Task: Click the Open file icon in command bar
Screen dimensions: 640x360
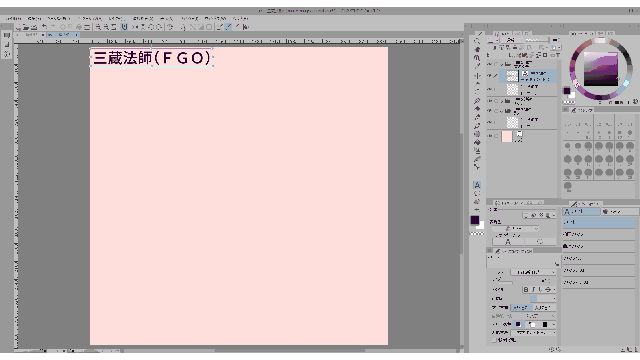Action: click(26, 27)
